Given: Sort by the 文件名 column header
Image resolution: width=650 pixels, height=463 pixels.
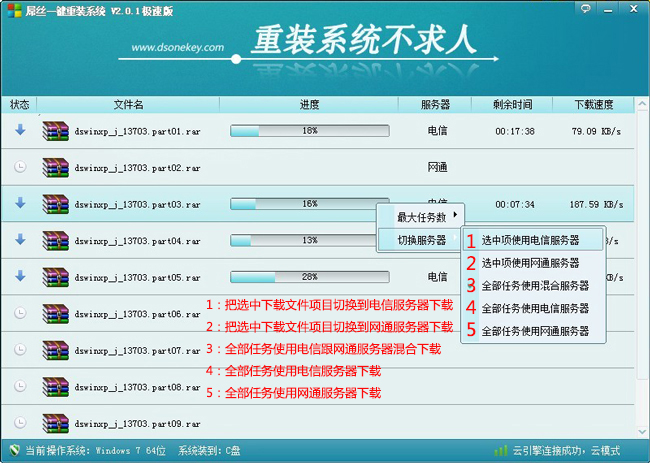Looking at the screenshot, I should [128, 104].
